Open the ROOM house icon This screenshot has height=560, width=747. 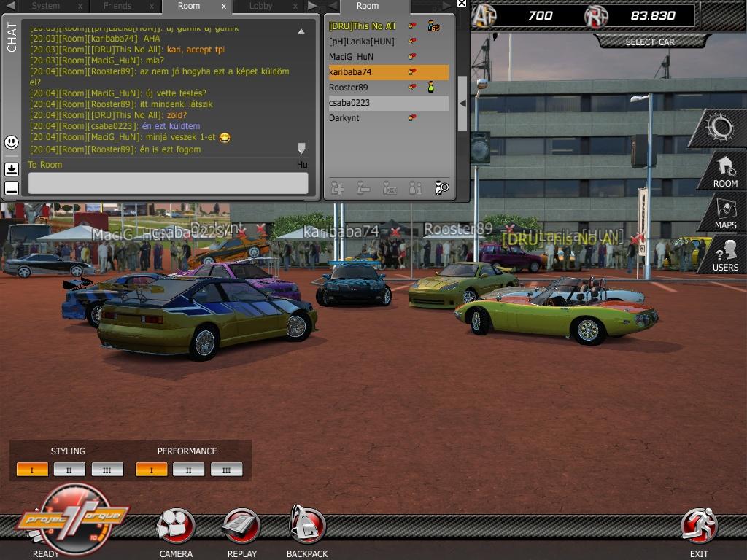point(726,171)
